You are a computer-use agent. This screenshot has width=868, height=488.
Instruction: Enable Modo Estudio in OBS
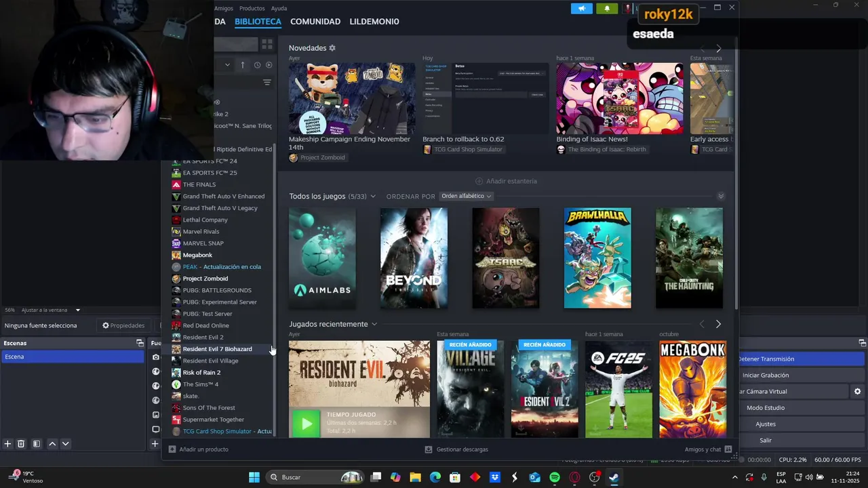click(x=802, y=407)
